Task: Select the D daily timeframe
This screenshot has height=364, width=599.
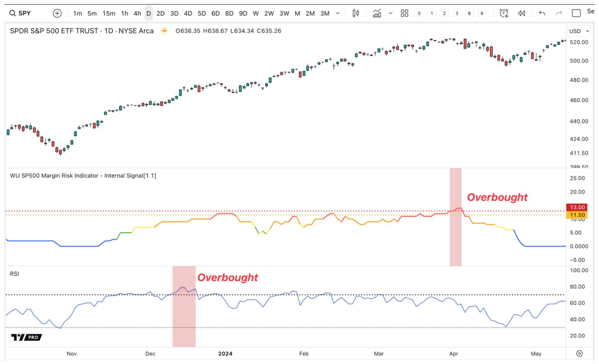Action: click(148, 14)
